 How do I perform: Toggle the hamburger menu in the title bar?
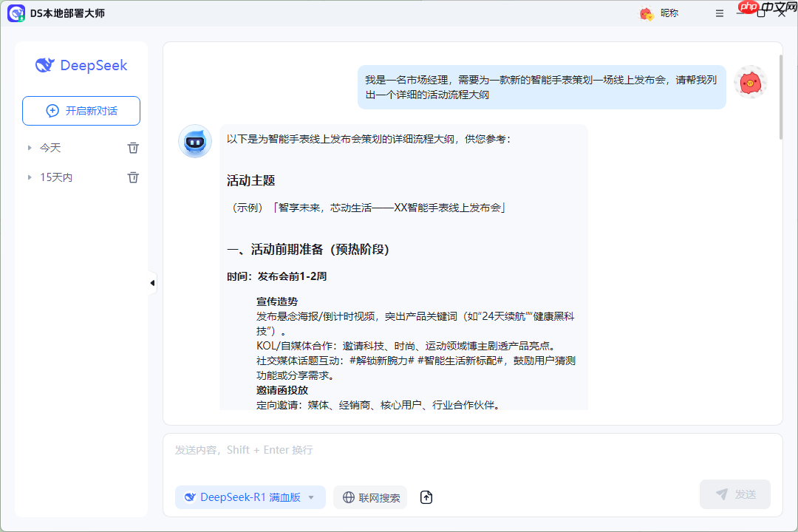pyautogui.click(x=719, y=13)
